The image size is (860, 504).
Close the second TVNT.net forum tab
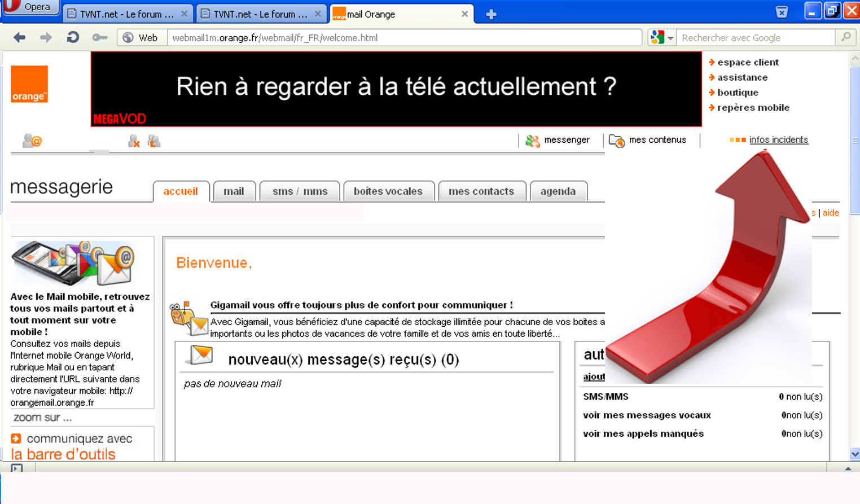[x=318, y=14]
